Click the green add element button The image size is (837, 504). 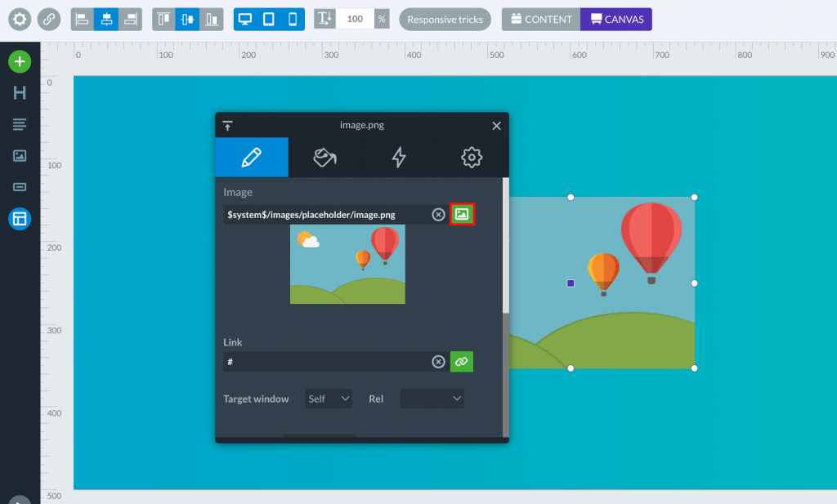(x=20, y=62)
